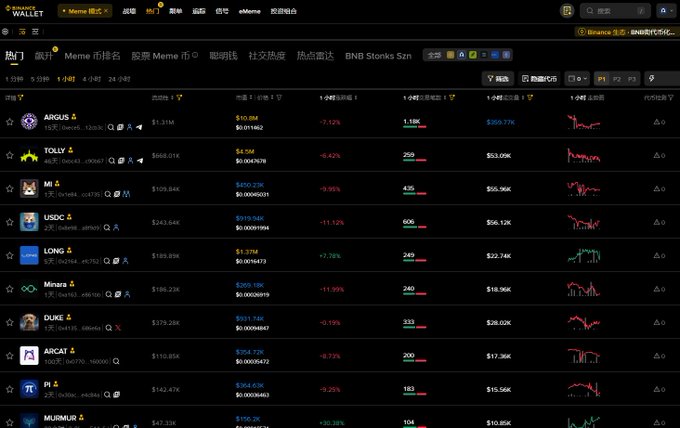Select the yellow layout icon by the globe
Image resolution: width=680 pixels, height=428 pixels.
(x=22, y=32)
